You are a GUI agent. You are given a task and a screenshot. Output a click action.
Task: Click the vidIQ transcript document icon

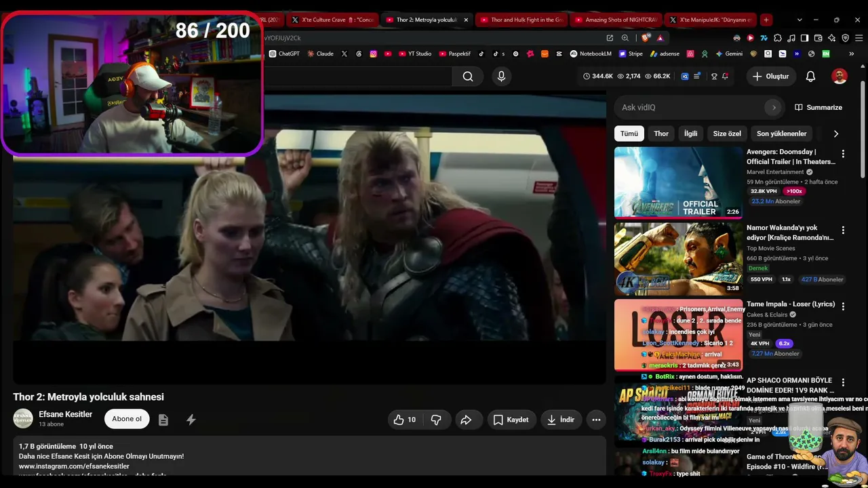tap(163, 420)
